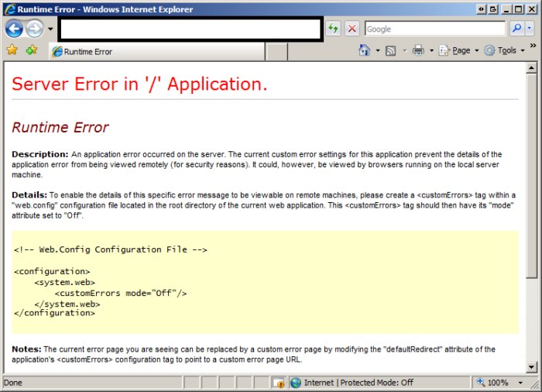Refresh the page with the green arrows icon
The height and width of the screenshot is (392, 542).
pyautogui.click(x=333, y=29)
